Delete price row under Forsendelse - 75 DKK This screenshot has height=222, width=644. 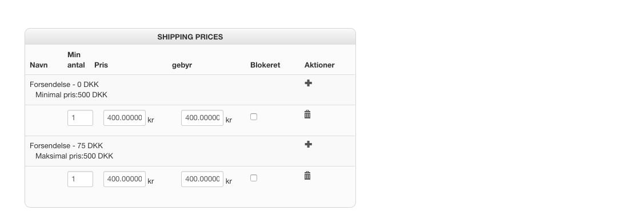pyautogui.click(x=307, y=176)
